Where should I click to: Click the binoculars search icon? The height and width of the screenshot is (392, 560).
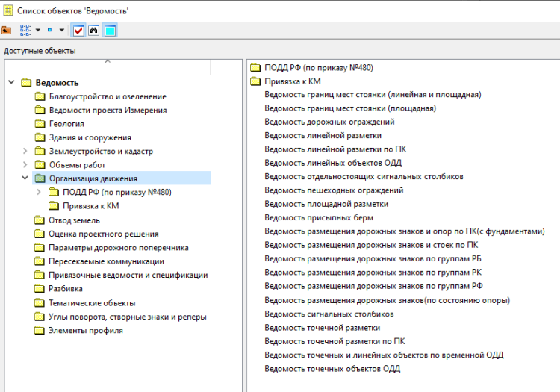(94, 31)
